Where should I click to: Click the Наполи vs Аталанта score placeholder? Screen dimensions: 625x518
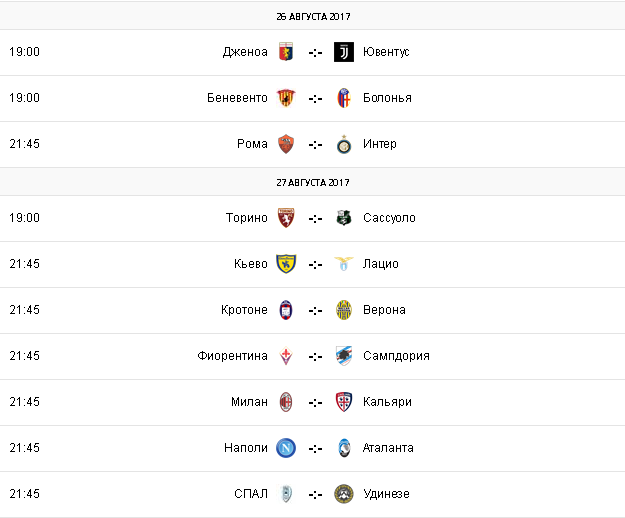[x=315, y=448]
